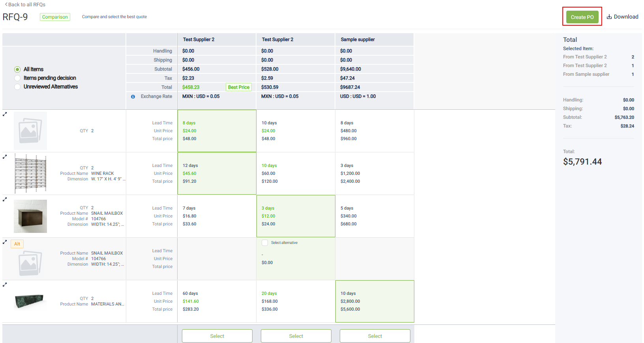Viewport: 644px width, 343px height.
Task: Choose the 60 days $141.60 materials quote
Action: click(217, 301)
